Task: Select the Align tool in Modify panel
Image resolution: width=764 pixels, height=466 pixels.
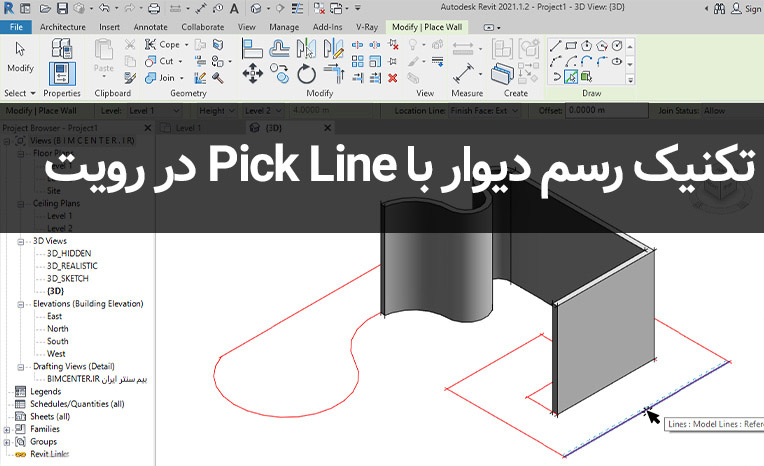Action: (252, 49)
